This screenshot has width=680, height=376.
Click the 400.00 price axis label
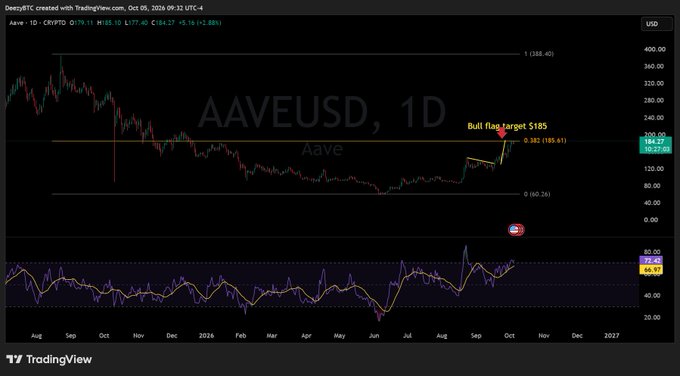[x=655, y=49]
